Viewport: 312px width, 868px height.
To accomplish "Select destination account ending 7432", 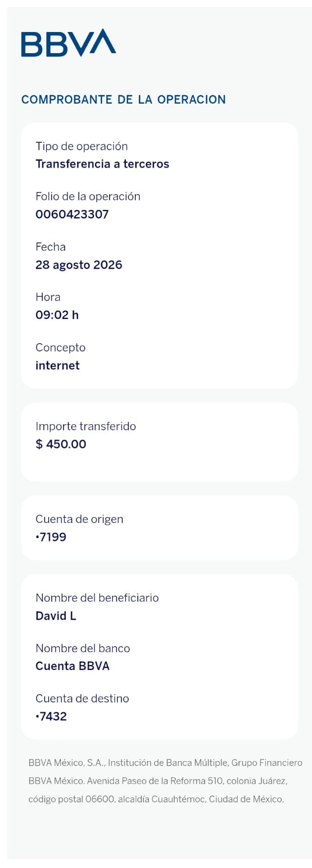I will tap(51, 717).
